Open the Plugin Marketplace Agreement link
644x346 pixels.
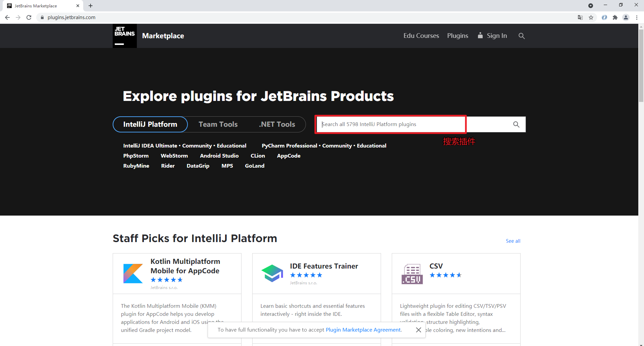pyautogui.click(x=363, y=330)
